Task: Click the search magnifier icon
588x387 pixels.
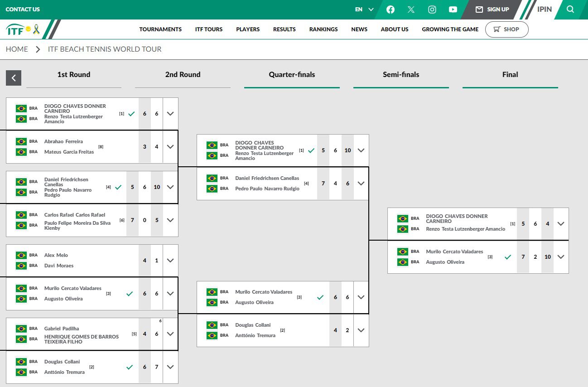Action: [x=570, y=10]
